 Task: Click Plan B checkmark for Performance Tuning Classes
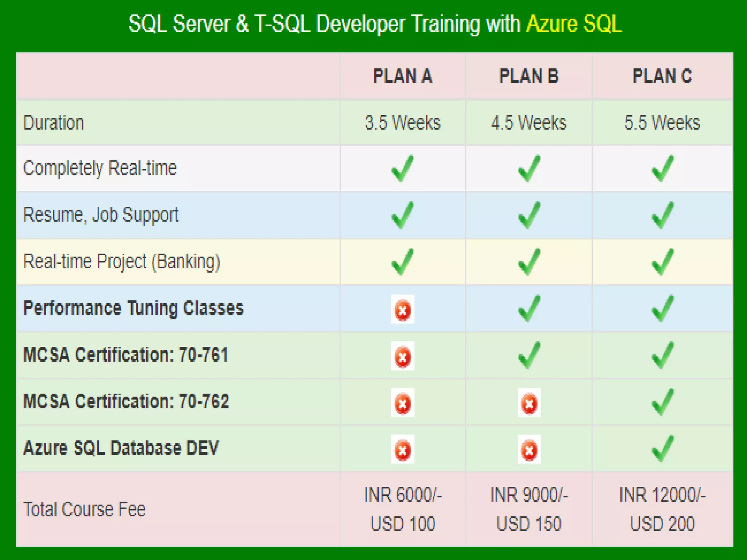529,309
